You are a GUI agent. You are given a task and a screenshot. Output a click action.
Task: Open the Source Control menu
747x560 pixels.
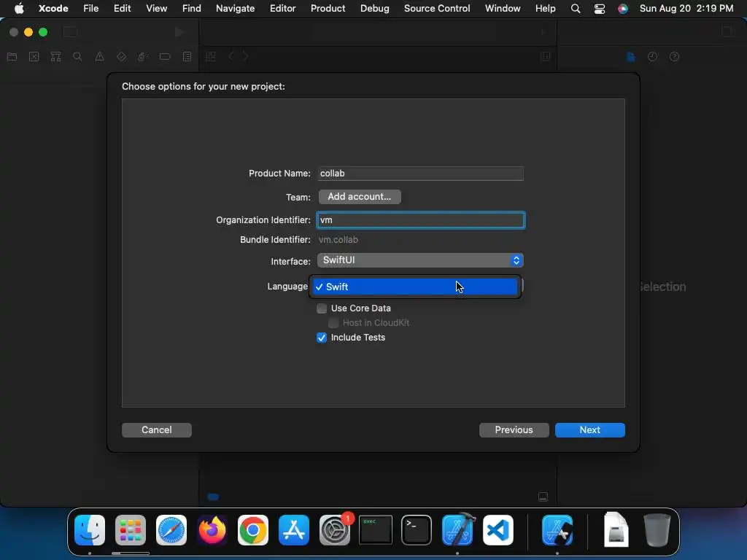pyautogui.click(x=437, y=9)
